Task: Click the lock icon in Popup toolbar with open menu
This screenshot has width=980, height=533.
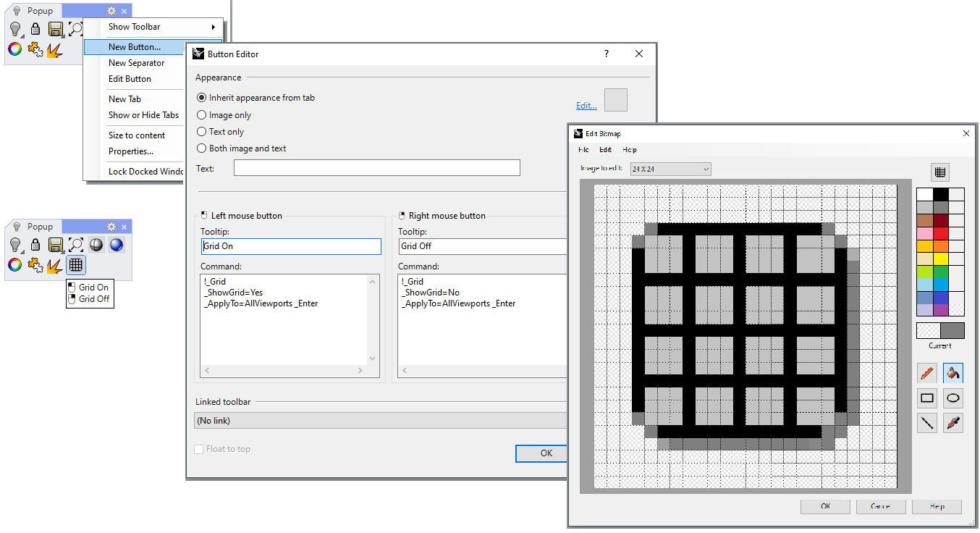Action: (35, 30)
